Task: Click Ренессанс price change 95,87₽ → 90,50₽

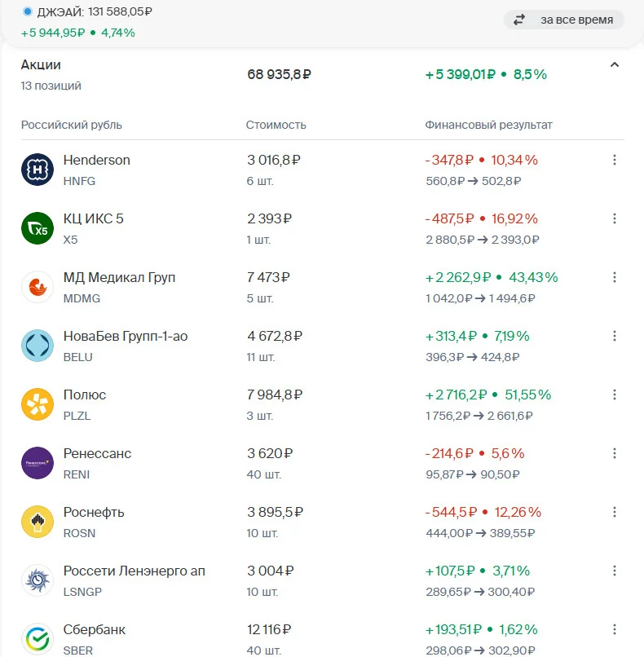Action: 473,474
